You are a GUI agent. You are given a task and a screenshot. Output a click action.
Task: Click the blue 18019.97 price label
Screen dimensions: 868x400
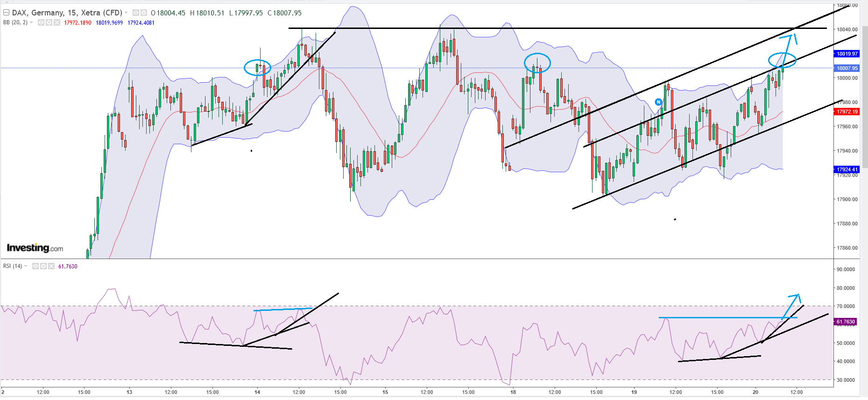tap(847, 54)
